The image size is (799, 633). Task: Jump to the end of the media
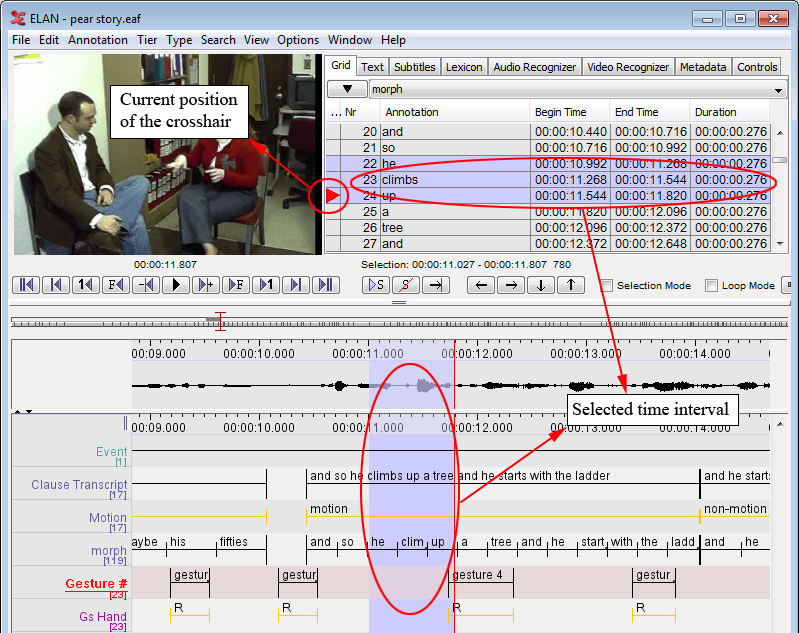[324, 285]
